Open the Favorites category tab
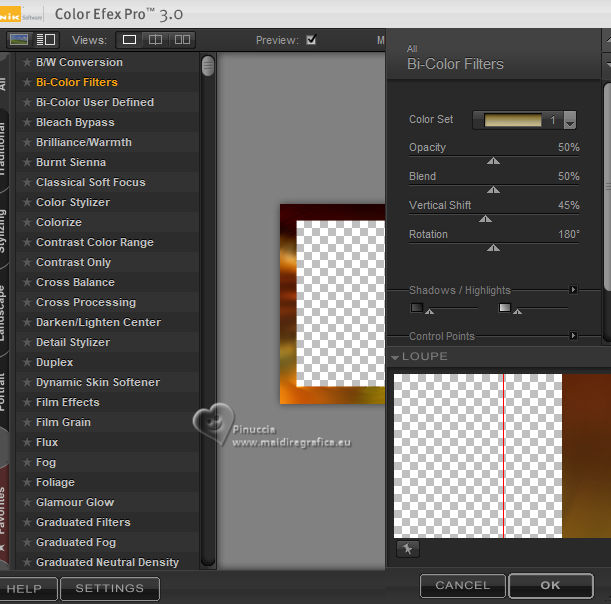Viewport: 611px width, 604px height. [x=3, y=515]
